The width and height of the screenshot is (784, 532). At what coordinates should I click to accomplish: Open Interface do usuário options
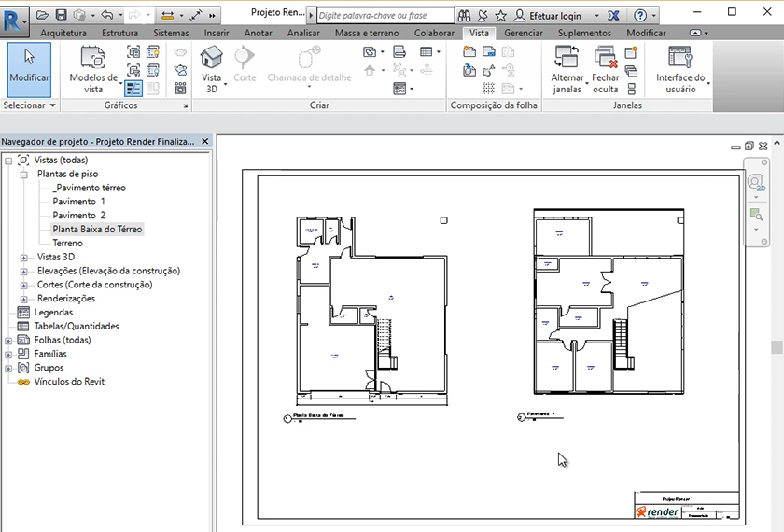[680, 69]
